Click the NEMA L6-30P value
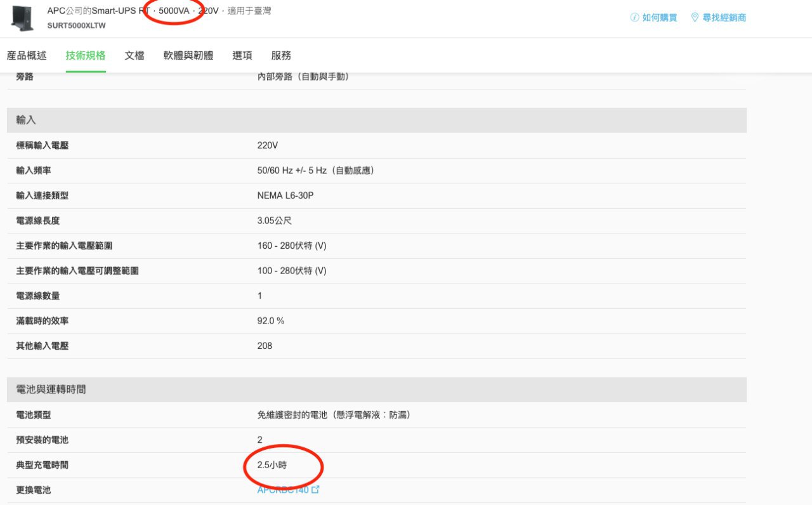This screenshot has width=812, height=505. [x=285, y=195]
